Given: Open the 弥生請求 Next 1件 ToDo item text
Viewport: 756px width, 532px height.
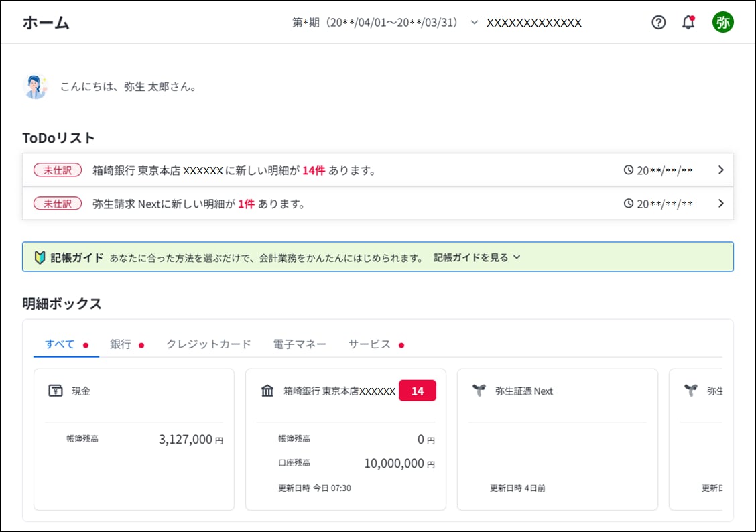Looking at the screenshot, I should (x=198, y=204).
